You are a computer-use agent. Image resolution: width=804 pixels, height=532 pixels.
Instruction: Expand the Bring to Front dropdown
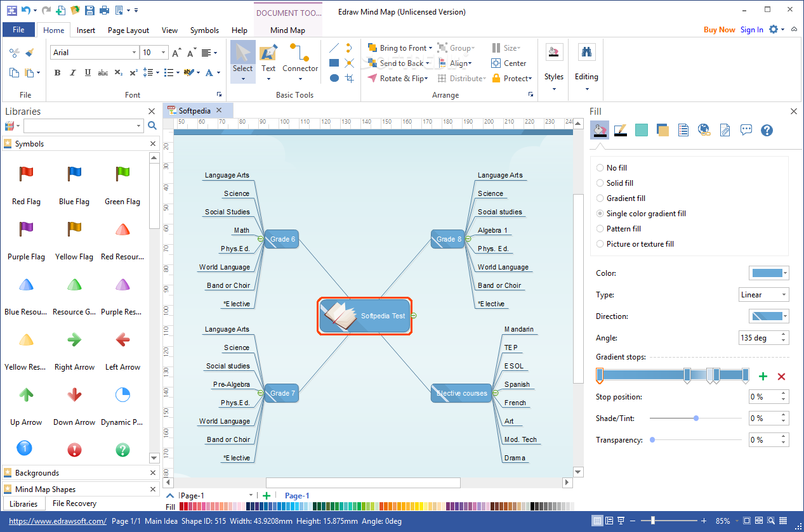(x=430, y=48)
